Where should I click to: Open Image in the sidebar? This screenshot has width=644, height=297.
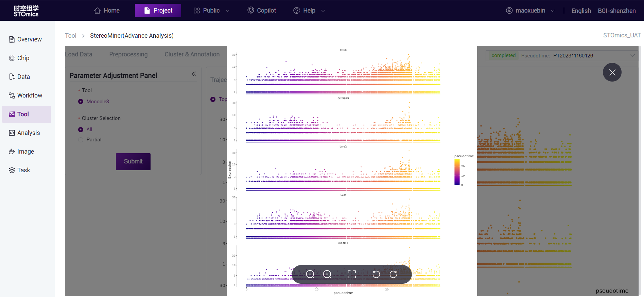pos(27,152)
